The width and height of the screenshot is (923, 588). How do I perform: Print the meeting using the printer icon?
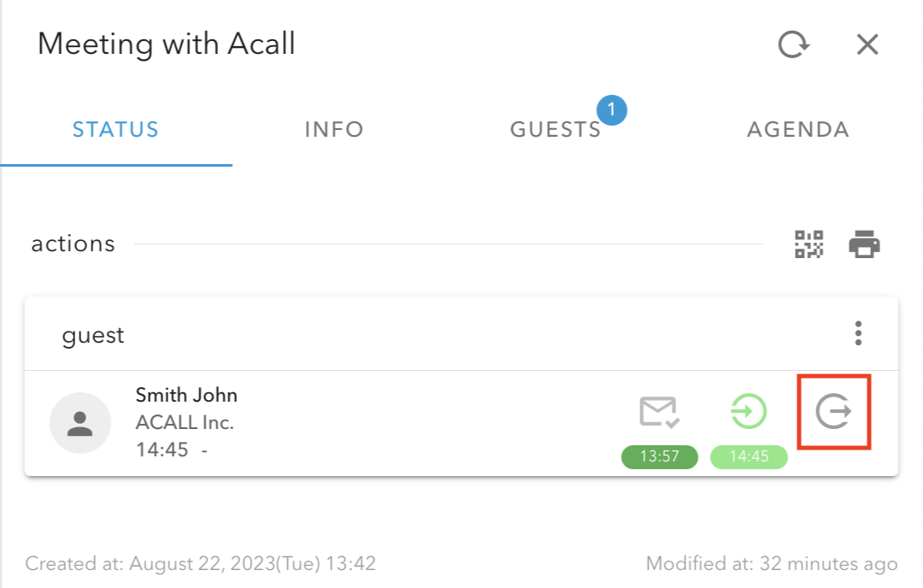coord(864,244)
